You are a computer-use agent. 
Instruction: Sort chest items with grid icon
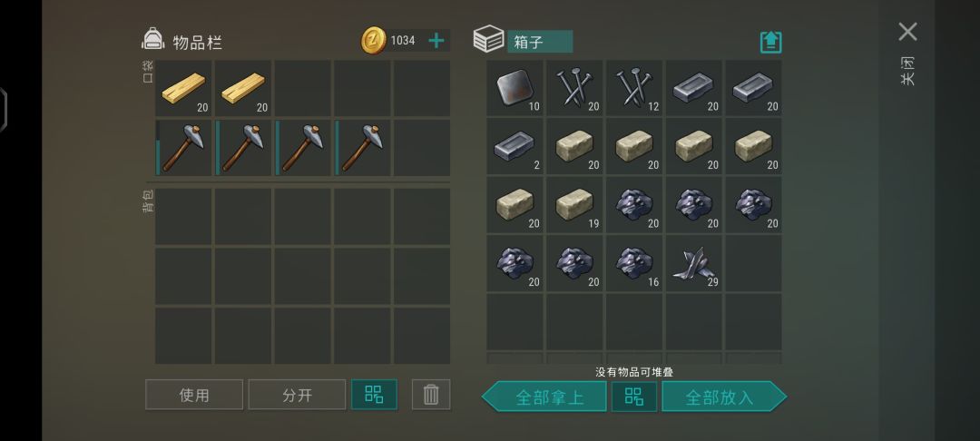(633, 397)
